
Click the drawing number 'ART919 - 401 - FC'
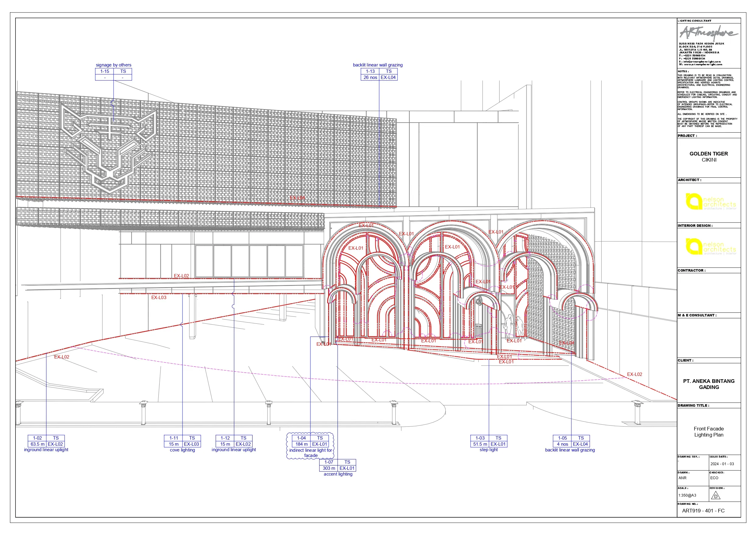pos(703,511)
